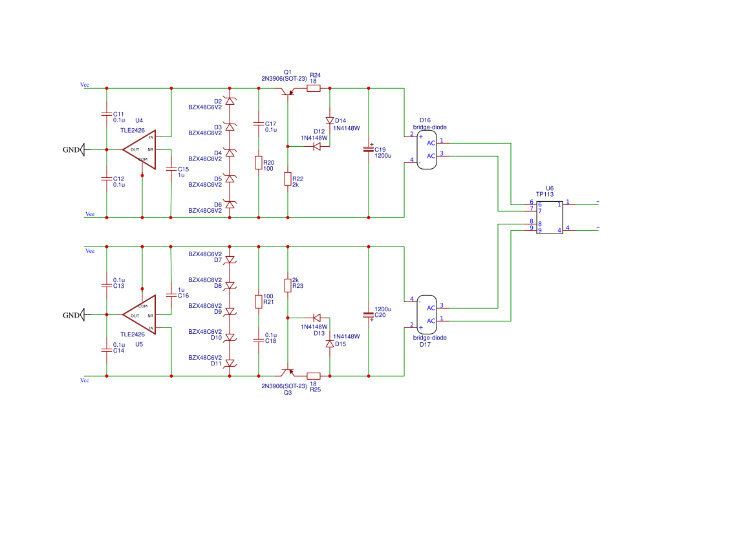
Task: Click the R25 18 ohm resistor
Action: click(x=314, y=376)
